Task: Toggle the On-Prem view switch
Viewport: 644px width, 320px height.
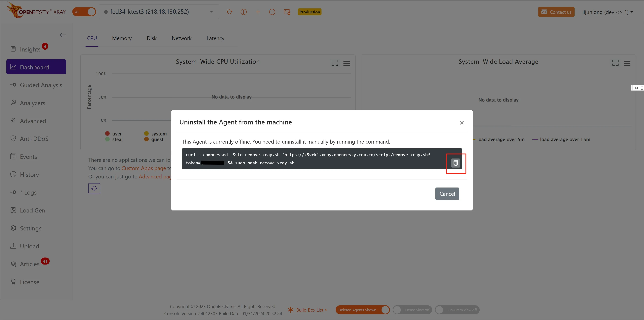Action: (x=457, y=310)
